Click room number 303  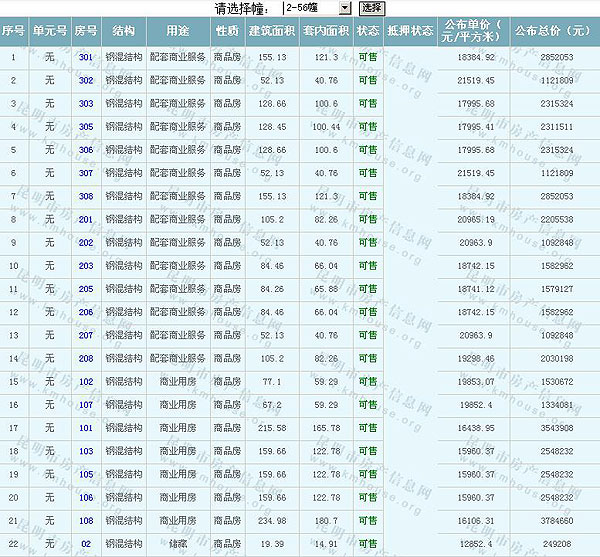(86, 104)
